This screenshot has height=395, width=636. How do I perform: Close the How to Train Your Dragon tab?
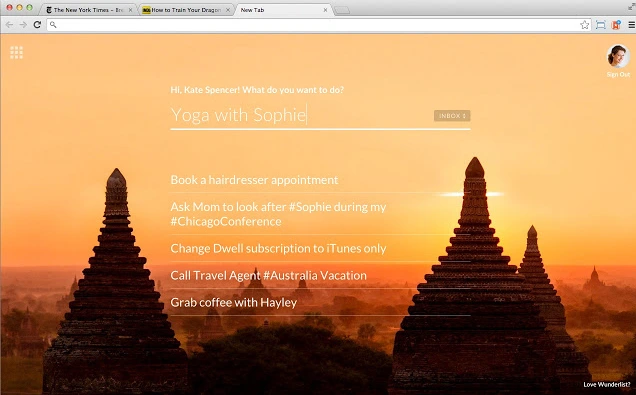[228, 10]
